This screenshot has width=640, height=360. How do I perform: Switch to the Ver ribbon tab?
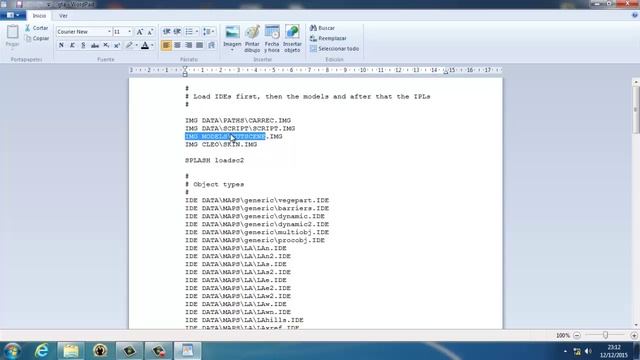pyautogui.click(x=63, y=16)
